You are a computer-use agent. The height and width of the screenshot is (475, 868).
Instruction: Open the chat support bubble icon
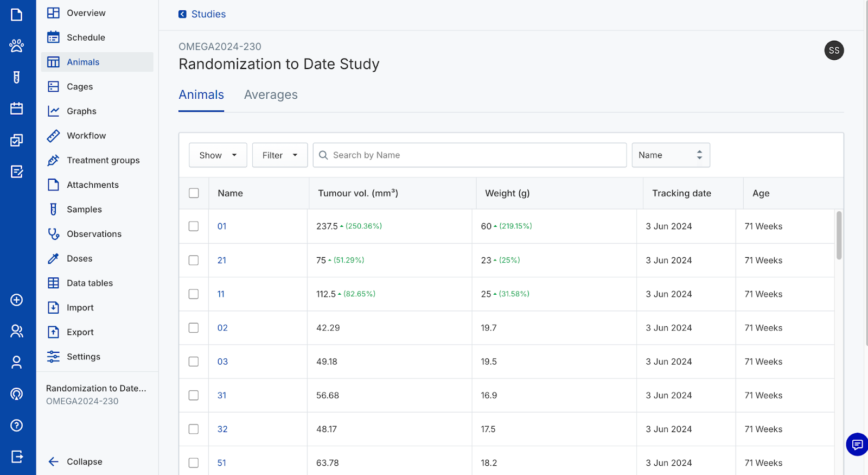tap(857, 445)
